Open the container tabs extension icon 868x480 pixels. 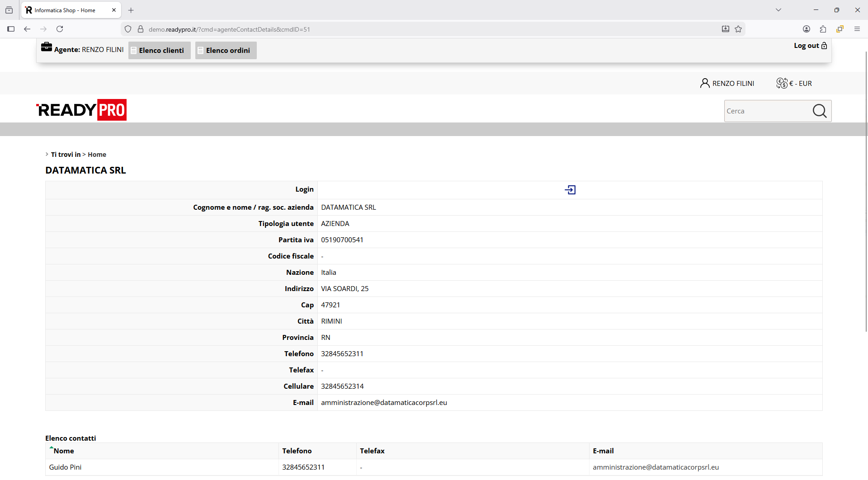840,29
